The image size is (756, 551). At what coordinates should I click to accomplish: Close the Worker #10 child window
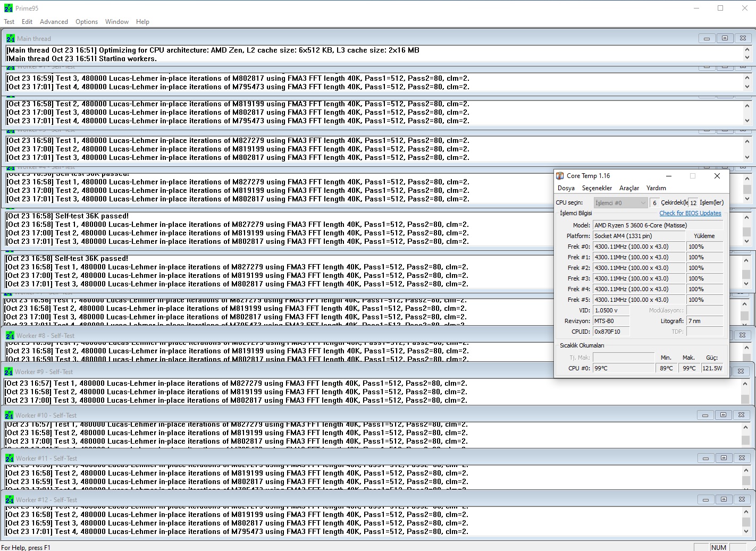click(742, 415)
